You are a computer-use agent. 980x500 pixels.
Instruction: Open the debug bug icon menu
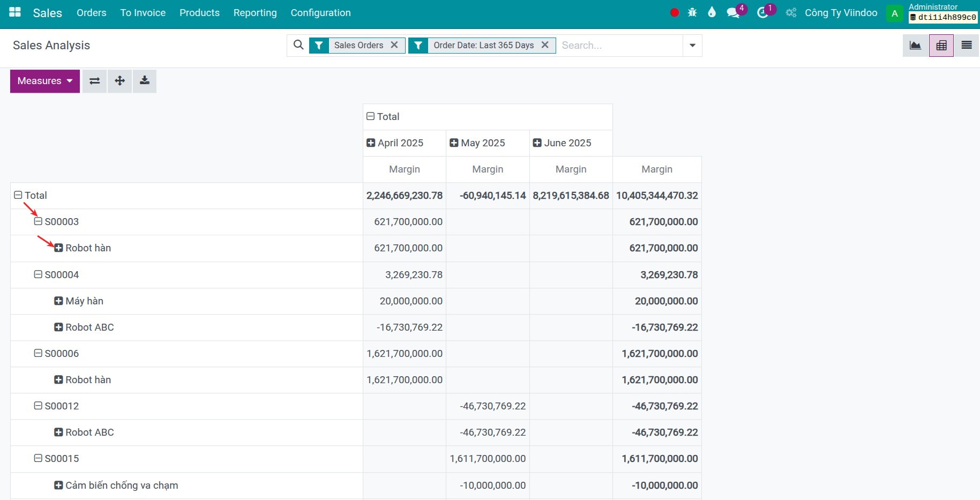[x=692, y=12]
